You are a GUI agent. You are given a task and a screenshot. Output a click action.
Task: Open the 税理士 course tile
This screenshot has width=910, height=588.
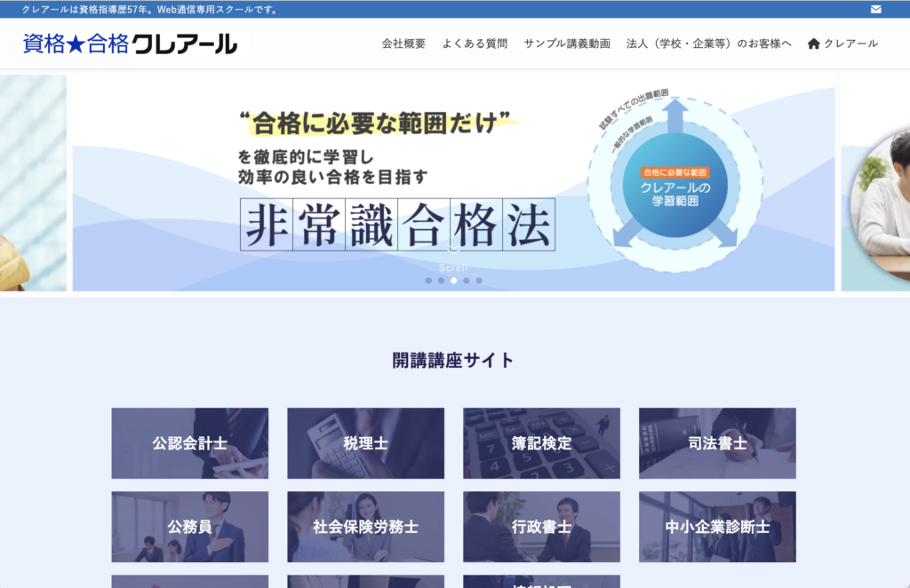click(365, 443)
